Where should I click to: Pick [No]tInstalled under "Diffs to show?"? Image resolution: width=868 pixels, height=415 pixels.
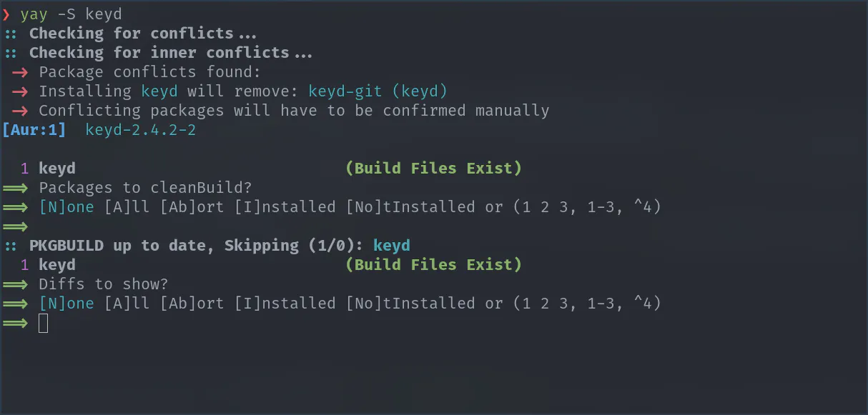click(x=410, y=304)
